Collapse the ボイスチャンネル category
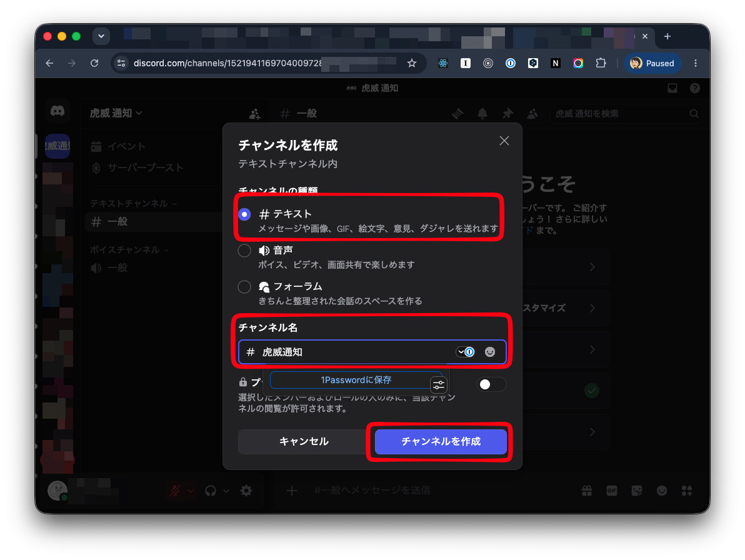 click(x=129, y=250)
